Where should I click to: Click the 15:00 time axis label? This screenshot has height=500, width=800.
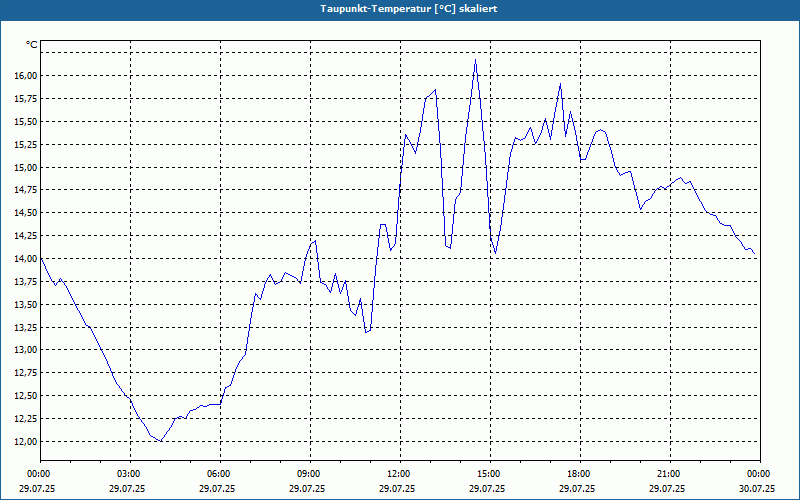click(x=490, y=474)
